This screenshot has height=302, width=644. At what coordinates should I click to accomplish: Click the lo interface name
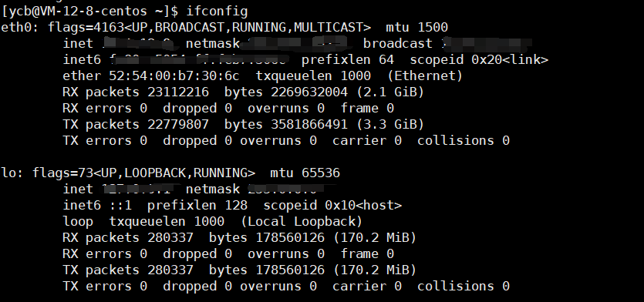pyautogui.click(x=8, y=173)
